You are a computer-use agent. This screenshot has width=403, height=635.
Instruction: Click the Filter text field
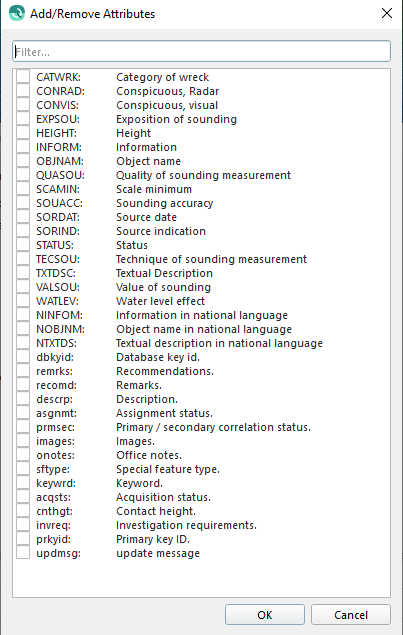tap(201, 51)
